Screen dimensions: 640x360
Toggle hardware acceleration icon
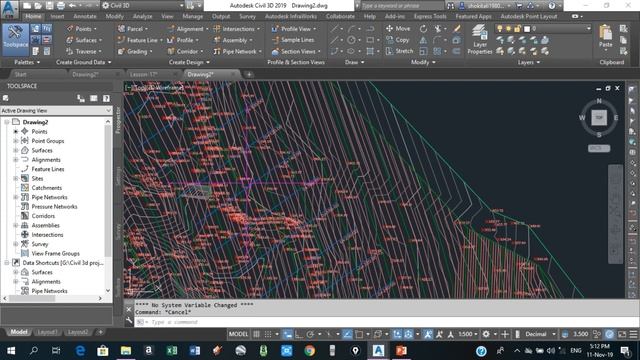click(609, 334)
